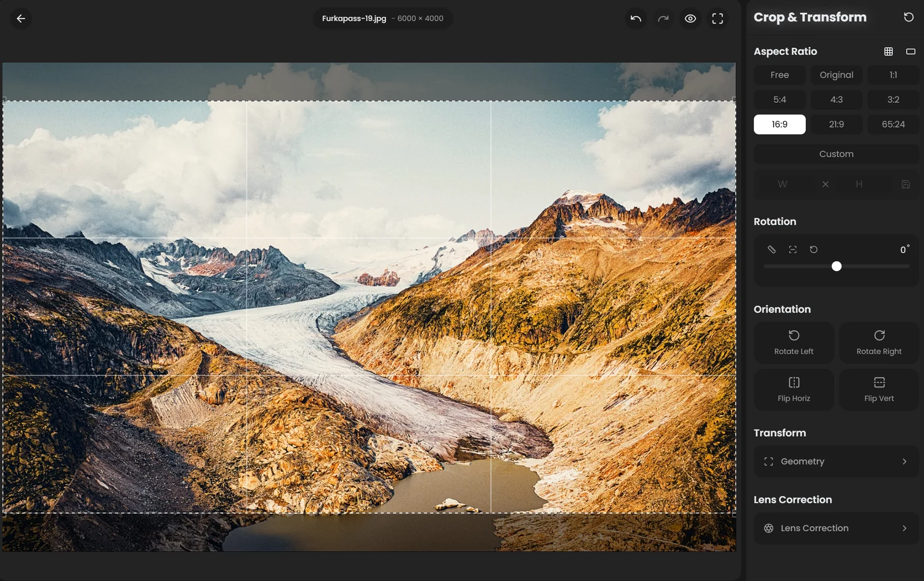This screenshot has width=924, height=581.
Task: Click the rotation slider handle
Action: coord(837,266)
